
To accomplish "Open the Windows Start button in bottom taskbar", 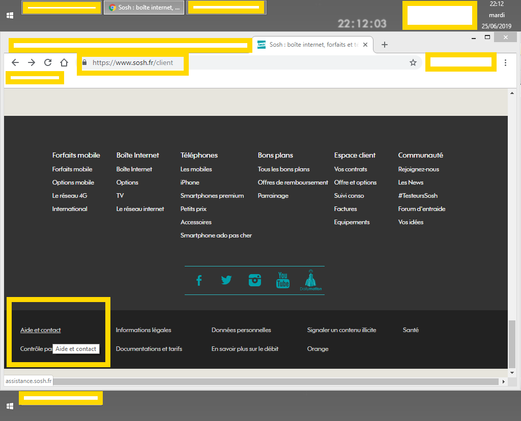I will [10, 406].
